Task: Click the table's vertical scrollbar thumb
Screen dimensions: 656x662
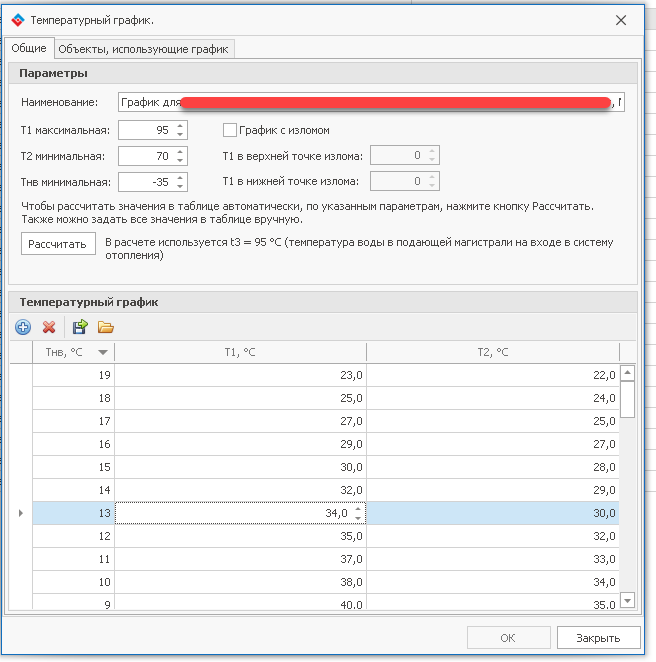Action: coord(627,400)
